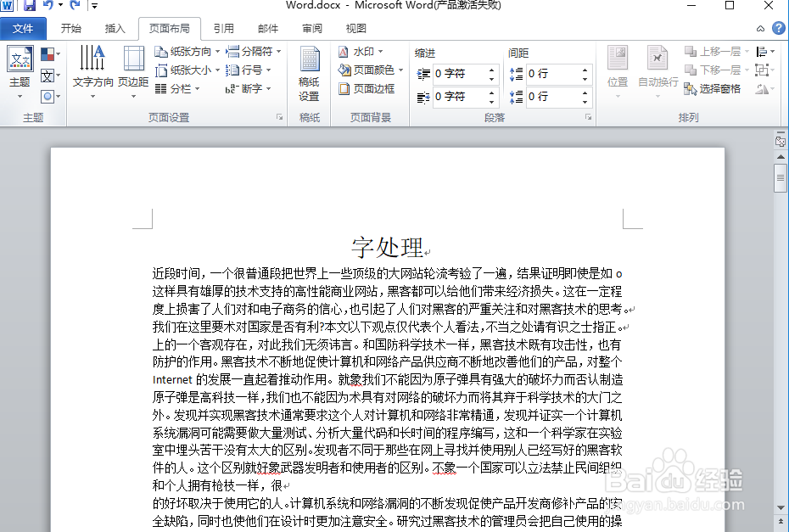Open 选择窗格 selection pane
Image resolution: width=789 pixels, height=532 pixels.
(x=712, y=89)
